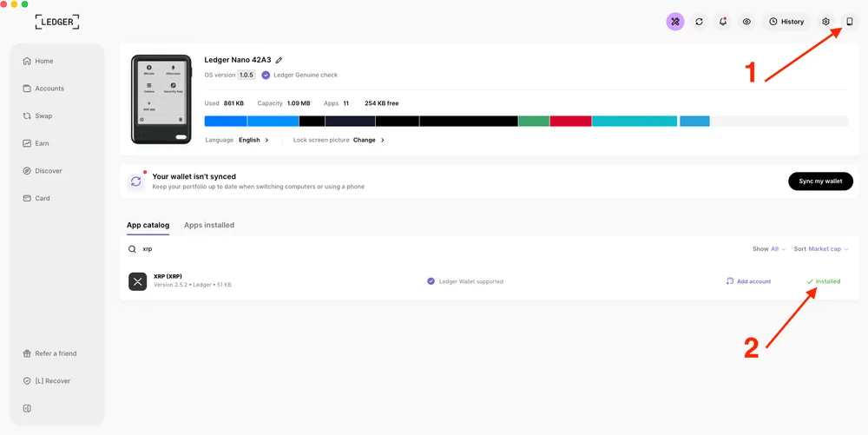Open [L] Recover in the sidebar
This screenshot has height=435, width=868.
point(47,381)
